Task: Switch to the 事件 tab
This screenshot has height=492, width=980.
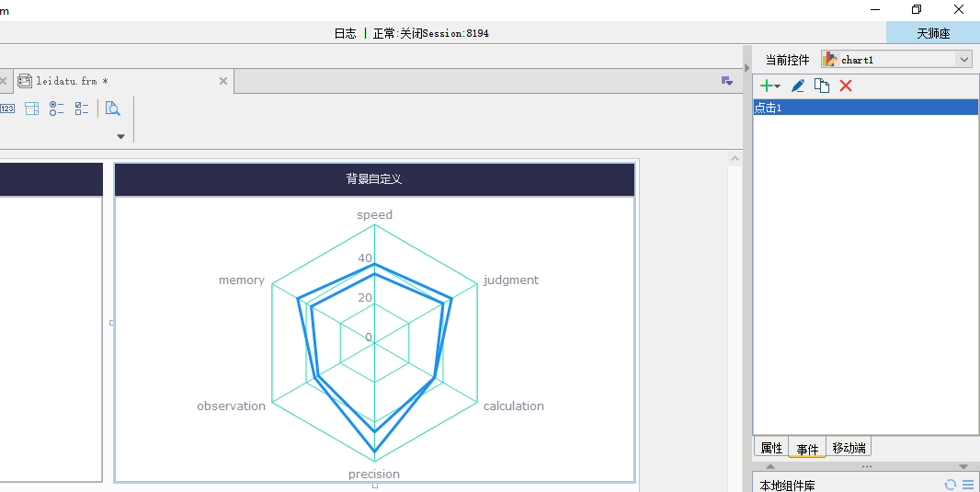Action: click(x=807, y=448)
